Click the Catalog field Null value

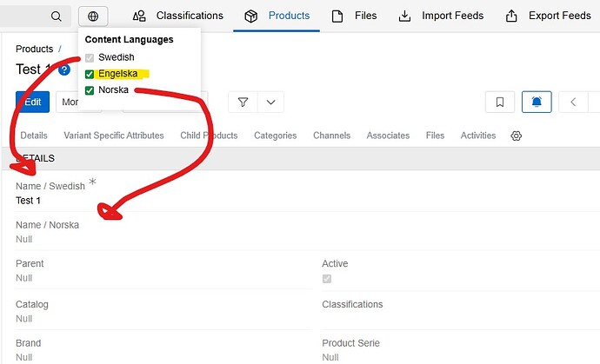23,319
